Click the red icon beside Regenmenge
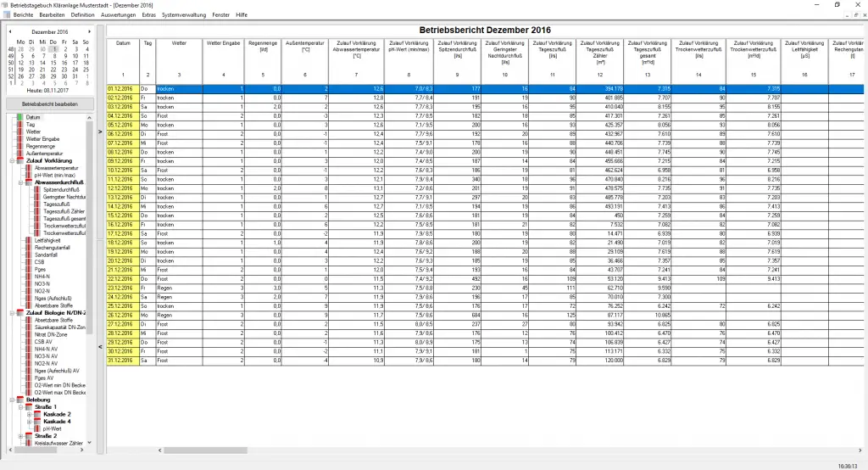This screenshot has width=868, height=470. [19, 145]
